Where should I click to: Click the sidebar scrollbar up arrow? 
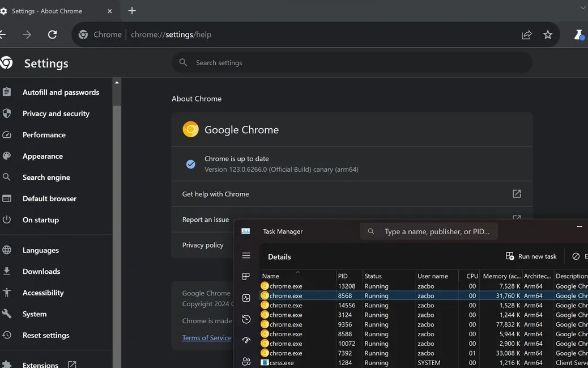117,83
